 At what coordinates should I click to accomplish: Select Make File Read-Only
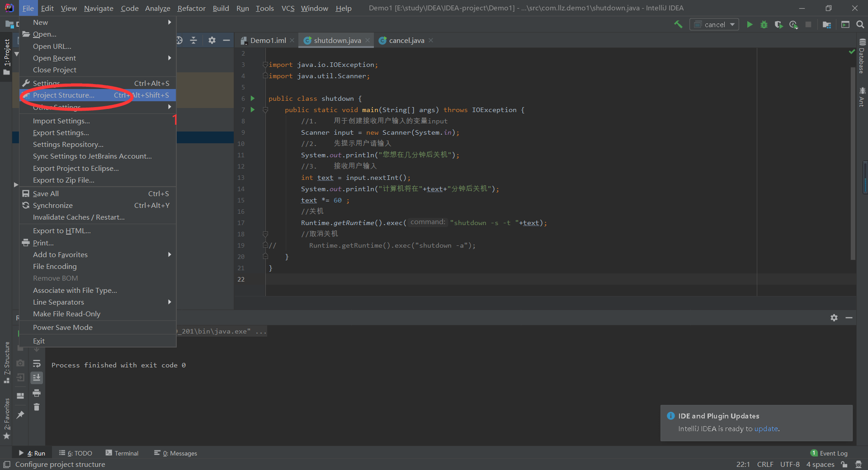[97, 314]
